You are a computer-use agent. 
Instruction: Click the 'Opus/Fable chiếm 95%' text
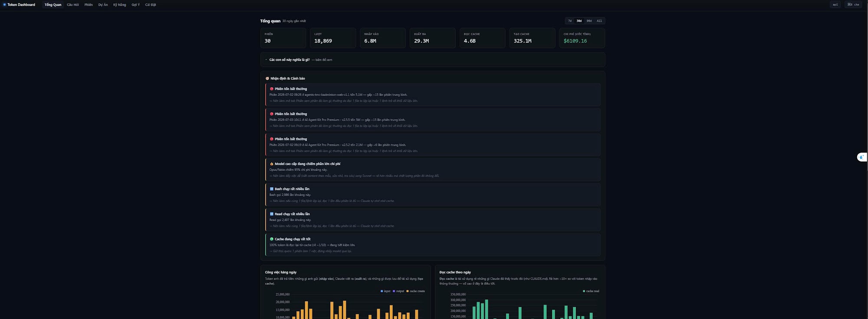298,170
